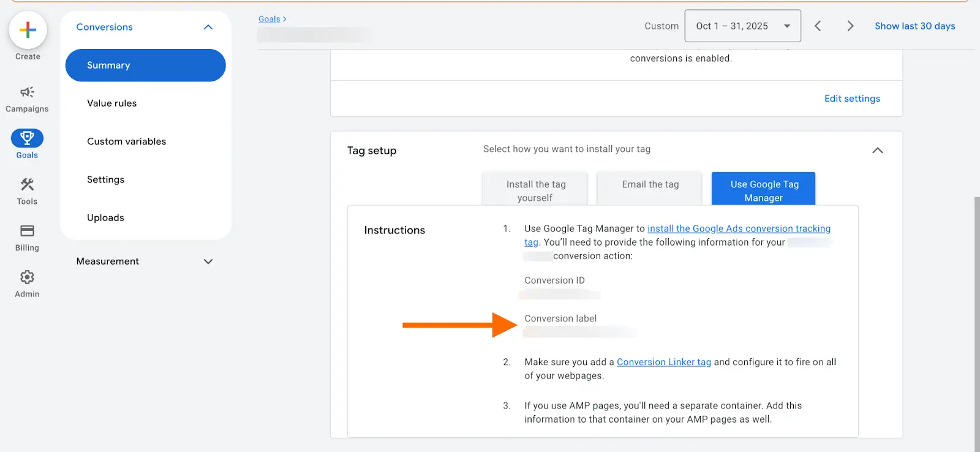The width and height of the screenshot is (980, 452).
Task: Open Uploads page
Action: 105,217
